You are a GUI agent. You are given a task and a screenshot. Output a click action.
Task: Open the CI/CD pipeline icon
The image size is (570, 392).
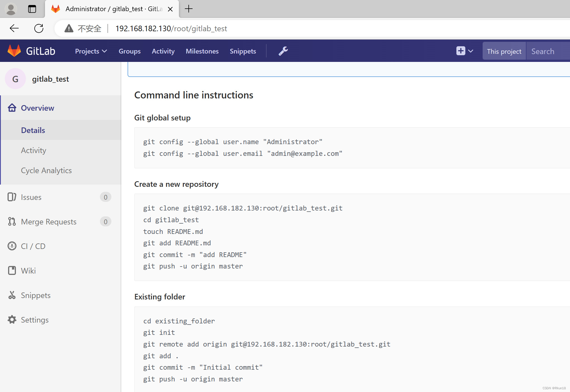tap(12, 246)
